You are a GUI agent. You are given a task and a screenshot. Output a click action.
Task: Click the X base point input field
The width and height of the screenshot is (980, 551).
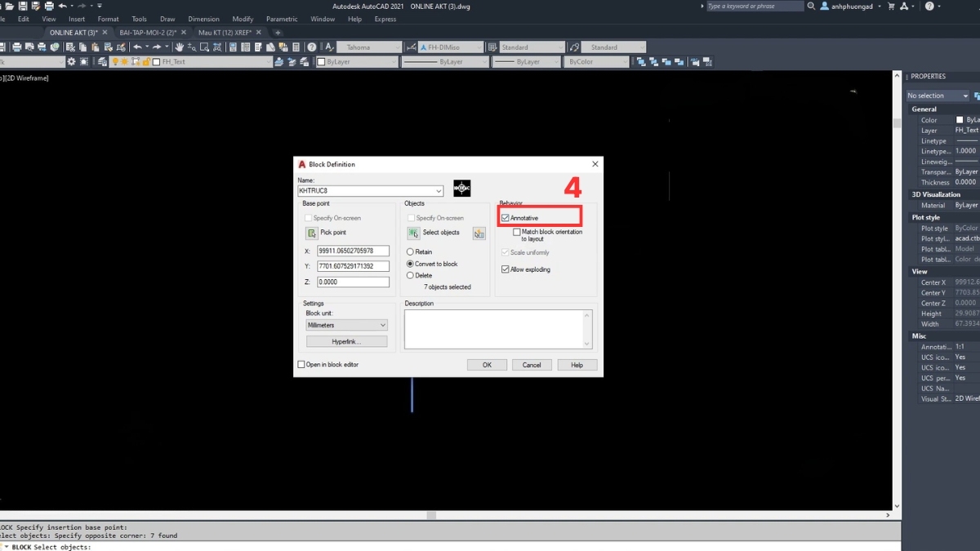point(354,251)
